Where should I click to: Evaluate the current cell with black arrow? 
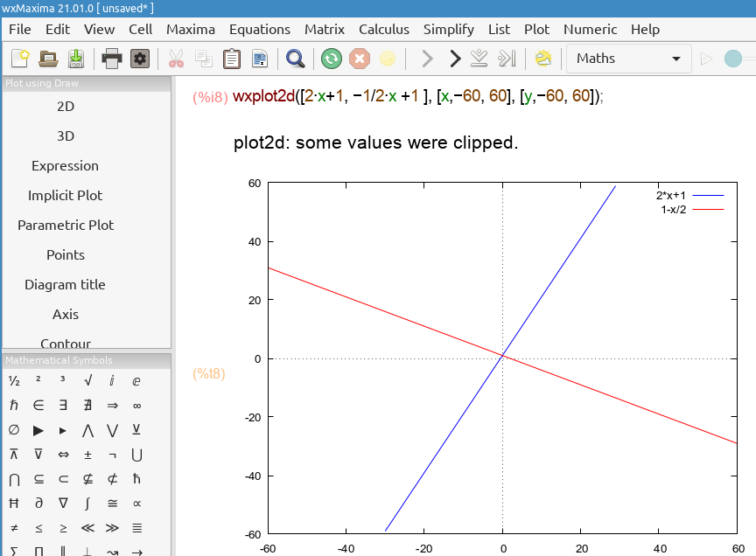click(x=454, y=59)
